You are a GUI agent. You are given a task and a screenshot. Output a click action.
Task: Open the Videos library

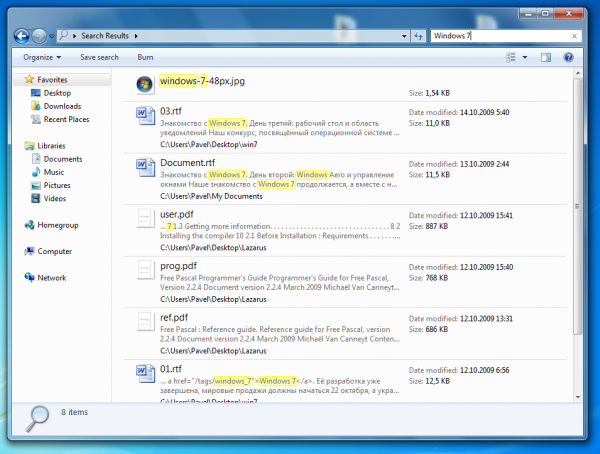coord(55,199)
